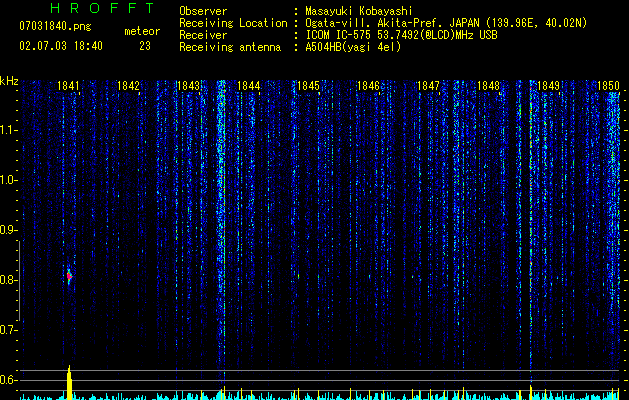Click the 0.8 kHz axis label
Viewport: 629px width, 400px height.
coord(8,280)
